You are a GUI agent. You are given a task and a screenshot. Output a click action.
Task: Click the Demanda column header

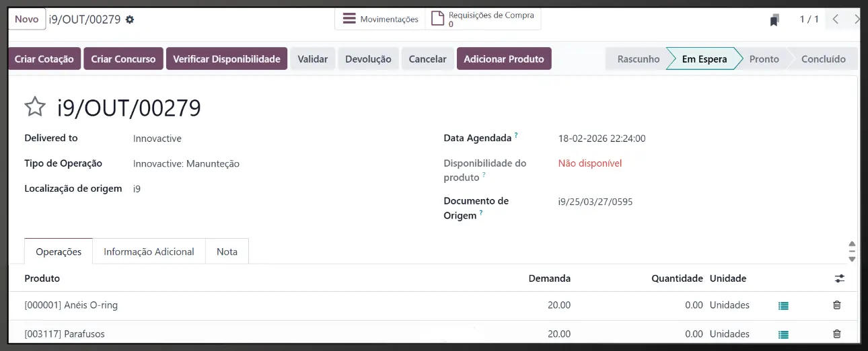click(x=550, y=278)
